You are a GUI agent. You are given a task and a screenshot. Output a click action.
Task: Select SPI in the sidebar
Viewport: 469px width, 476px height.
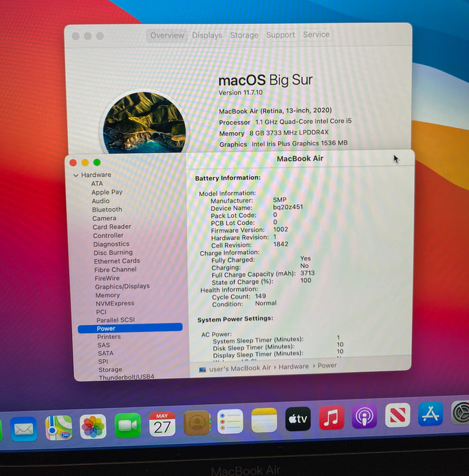(103, 362)
